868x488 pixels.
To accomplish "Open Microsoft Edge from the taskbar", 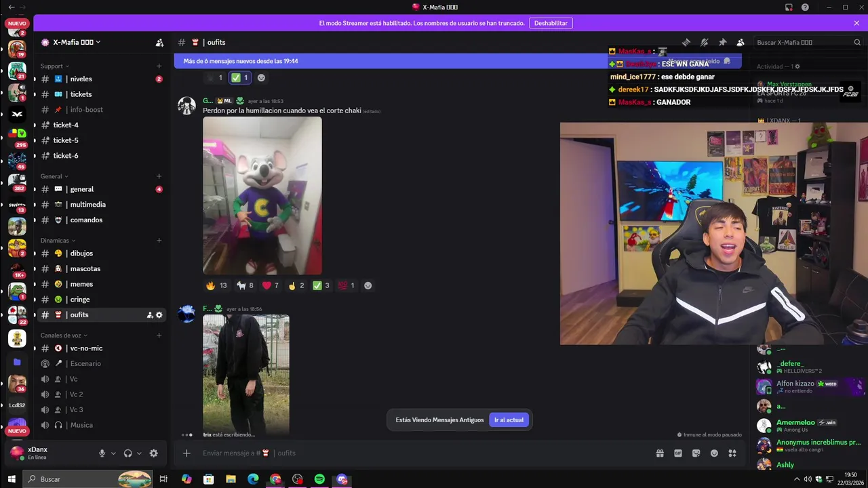I will pos(253,479).
